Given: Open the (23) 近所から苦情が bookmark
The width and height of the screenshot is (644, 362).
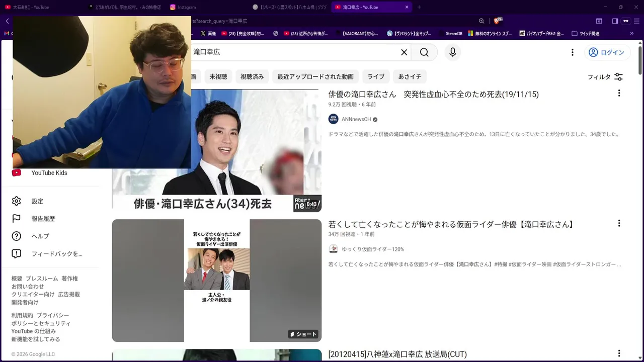Looking at the screenshot, I should (x=305, y=34).
